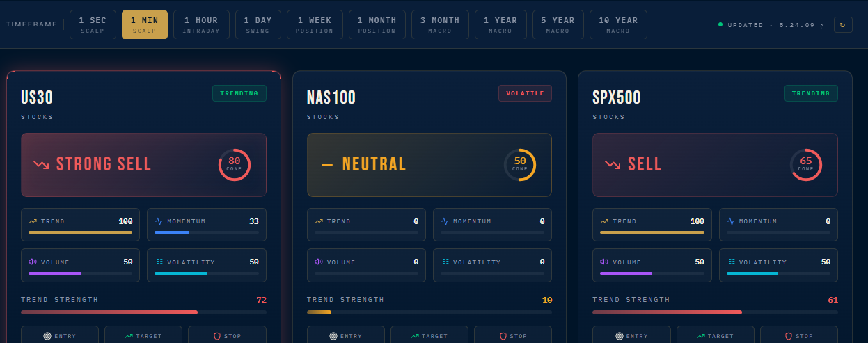Click the NAS100 STOP button
This screenshot has height=343, width=868.
(513, 335)
